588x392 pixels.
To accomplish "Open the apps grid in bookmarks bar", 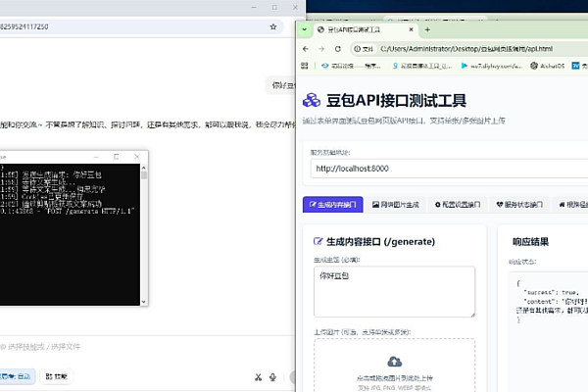I will 305,66.
